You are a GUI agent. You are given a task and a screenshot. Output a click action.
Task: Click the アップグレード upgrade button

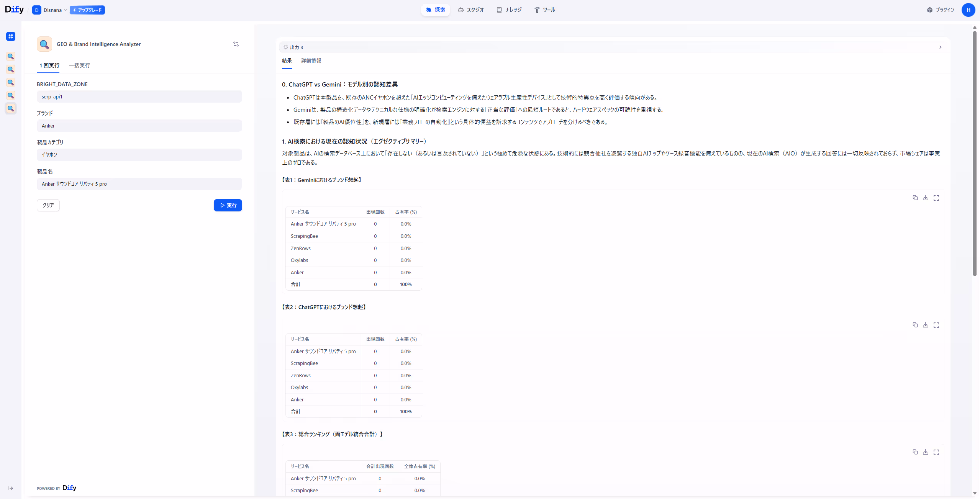coord(87,10)
